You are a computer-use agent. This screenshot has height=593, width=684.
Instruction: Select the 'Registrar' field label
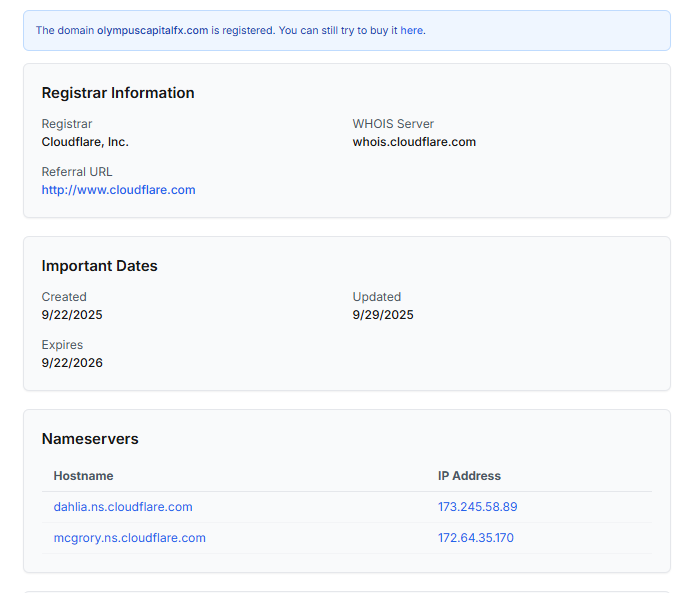coord(67,124)
